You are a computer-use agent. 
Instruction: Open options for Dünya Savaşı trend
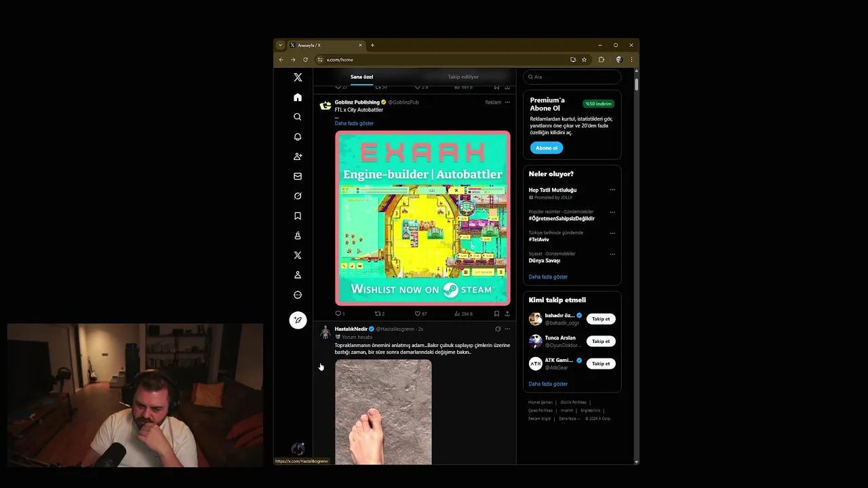pyautogui.click(x=612, y=254)
